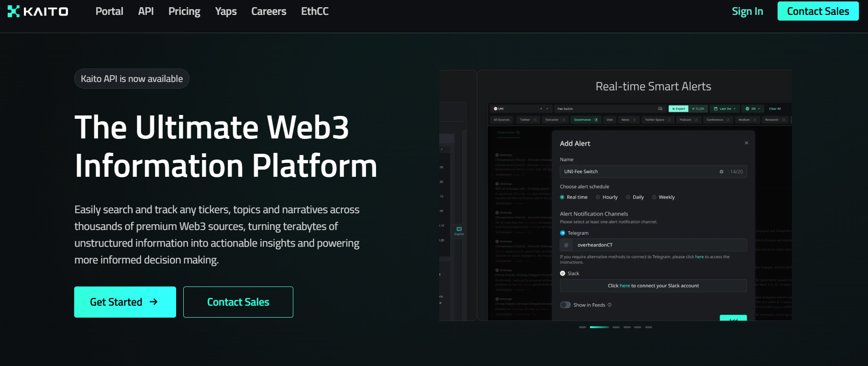Select the Daily schedule option
Image resolution: width=868 pixels, height=366 pixels.
tap(635, 197)
